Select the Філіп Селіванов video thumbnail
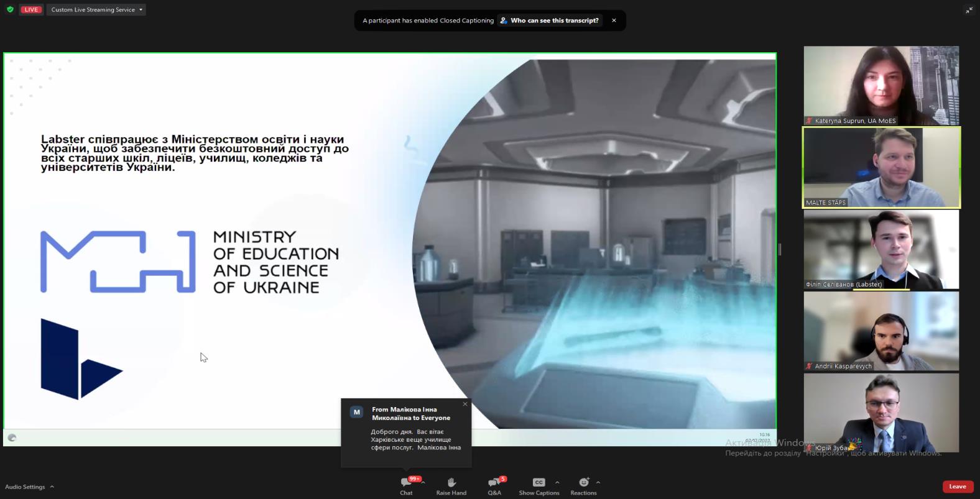 pyautogui.click(x=881, y=249)
